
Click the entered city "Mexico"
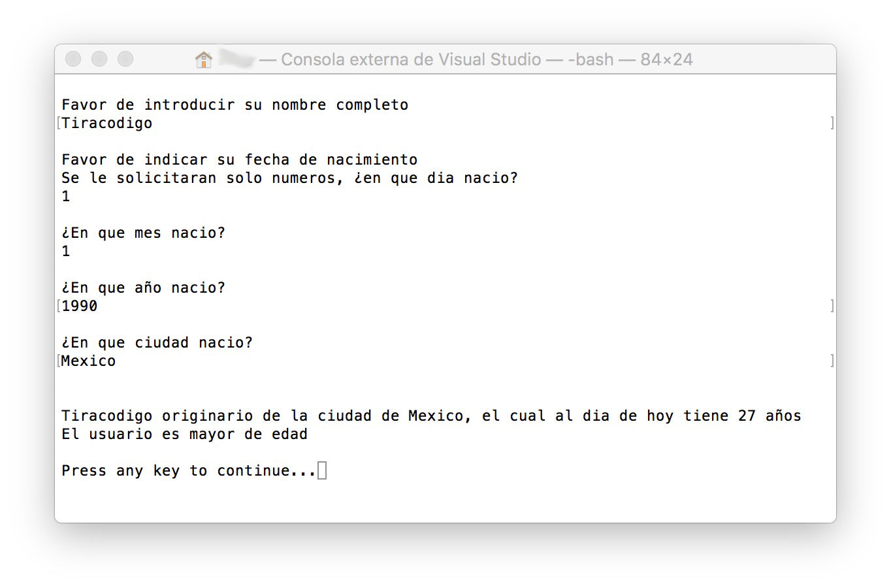89,361
